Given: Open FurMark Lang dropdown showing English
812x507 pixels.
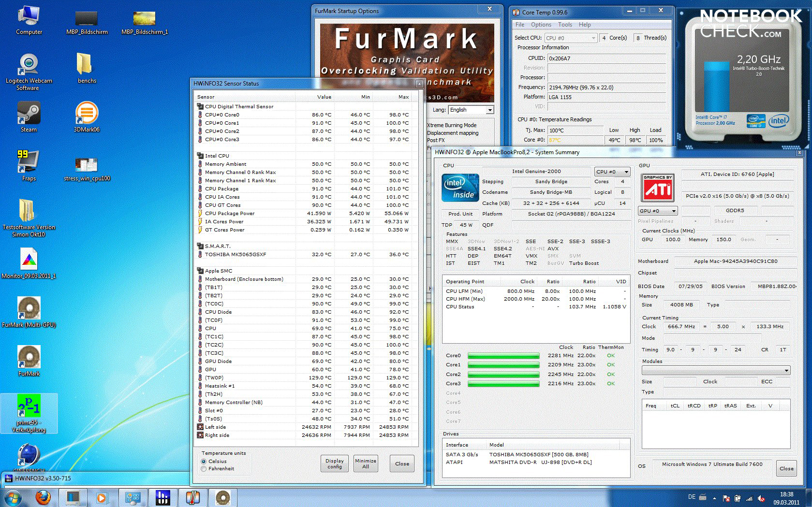Looking at the screenshot, I should [471, 110].
